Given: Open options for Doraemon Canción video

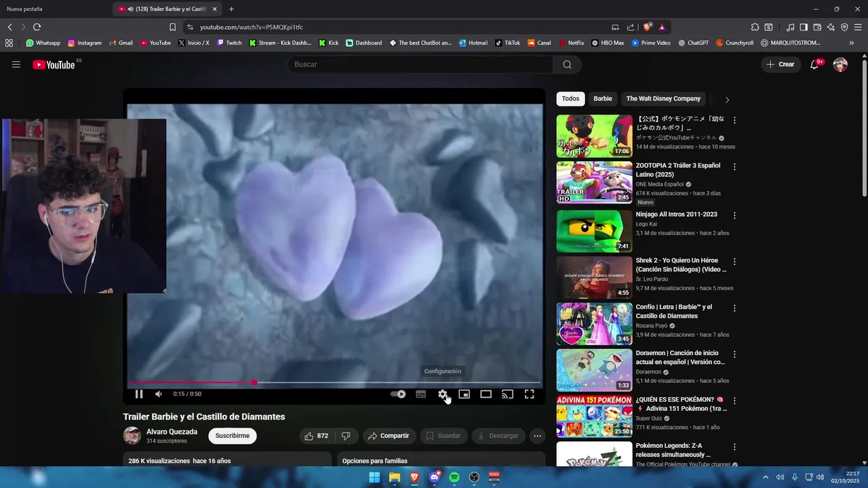Looking at the screenshot, I should [734, 354].
